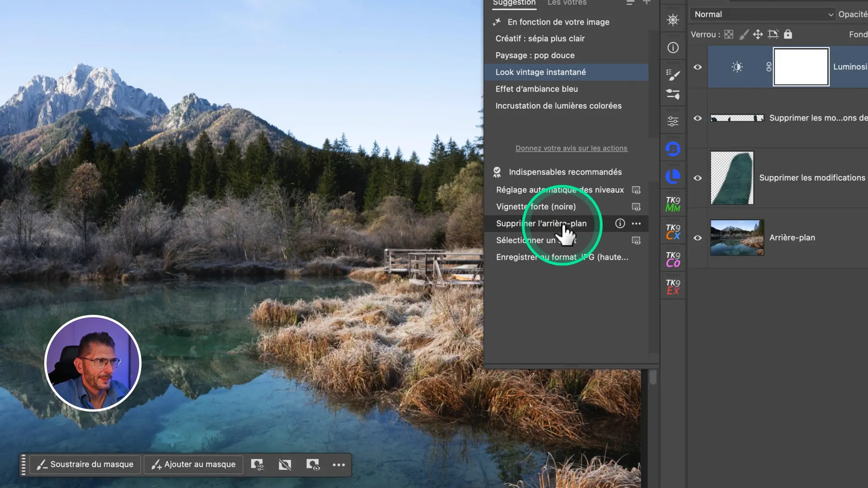
Task: Open the actions panel menu icon
Action: 630,3
